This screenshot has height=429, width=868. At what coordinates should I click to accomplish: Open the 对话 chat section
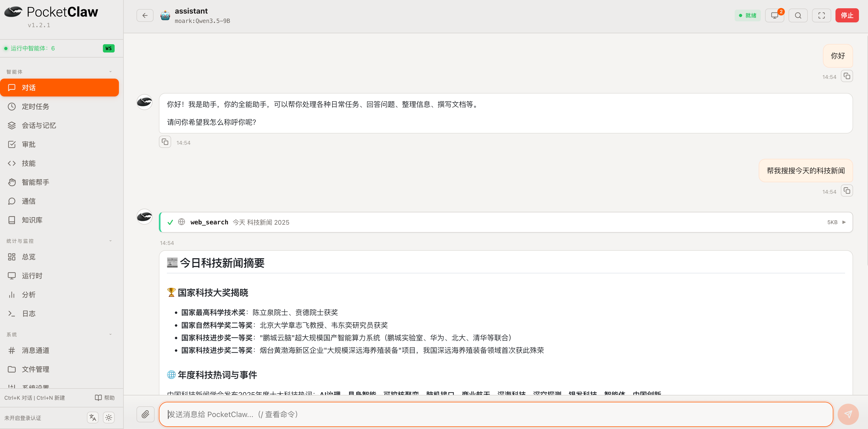click(59, 88)
